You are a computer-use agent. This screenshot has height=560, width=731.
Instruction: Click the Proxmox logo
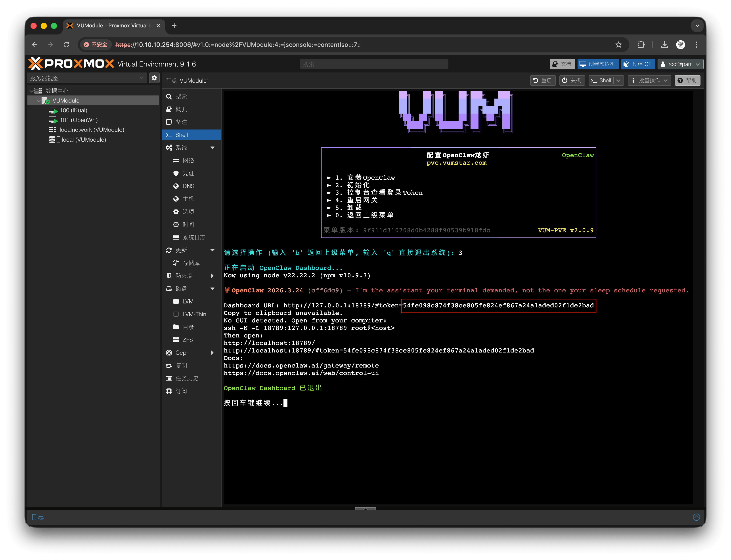pyautogui.click(x=71, y=64)
